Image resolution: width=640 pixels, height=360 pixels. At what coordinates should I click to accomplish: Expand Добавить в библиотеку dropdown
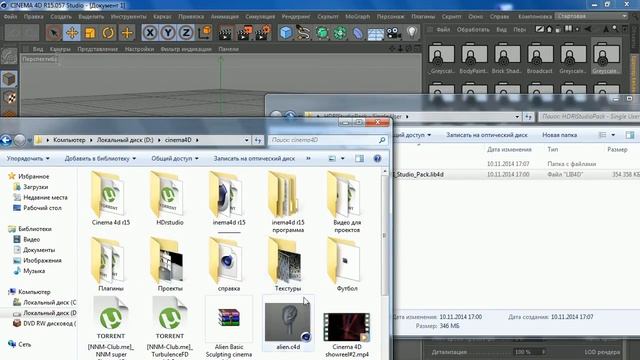pyautogui.click(x=100, y=158)
